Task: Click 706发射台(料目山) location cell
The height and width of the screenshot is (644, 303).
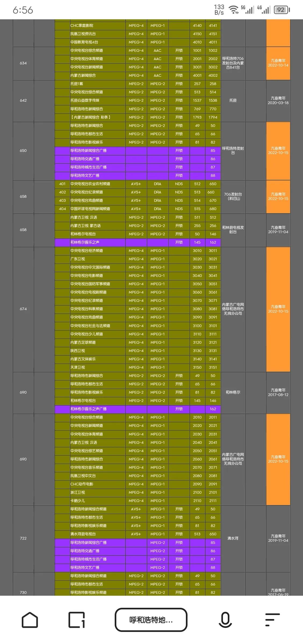Action: [233, 196]
